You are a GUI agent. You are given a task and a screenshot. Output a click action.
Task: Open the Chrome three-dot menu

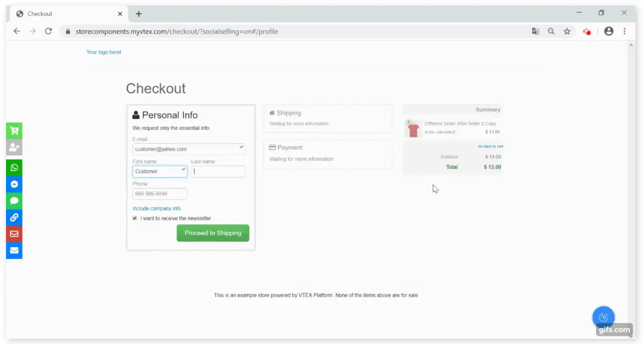[x=624, y=31]
